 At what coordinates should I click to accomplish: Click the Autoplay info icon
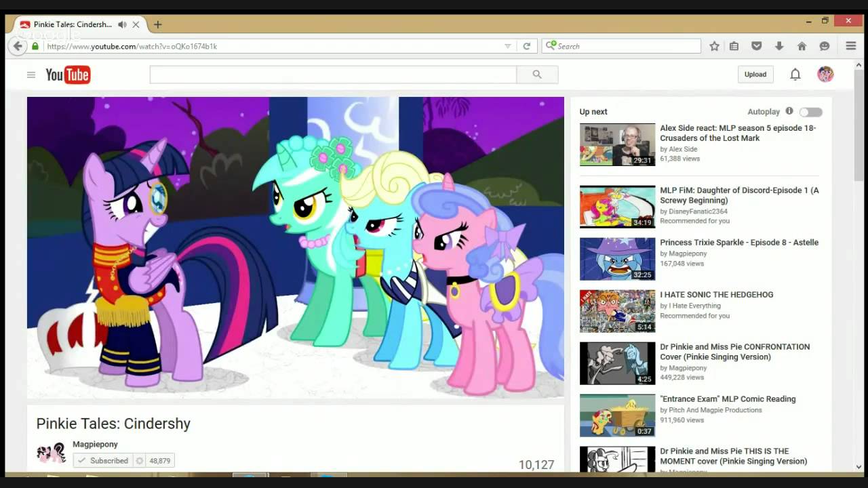point(789,111)
